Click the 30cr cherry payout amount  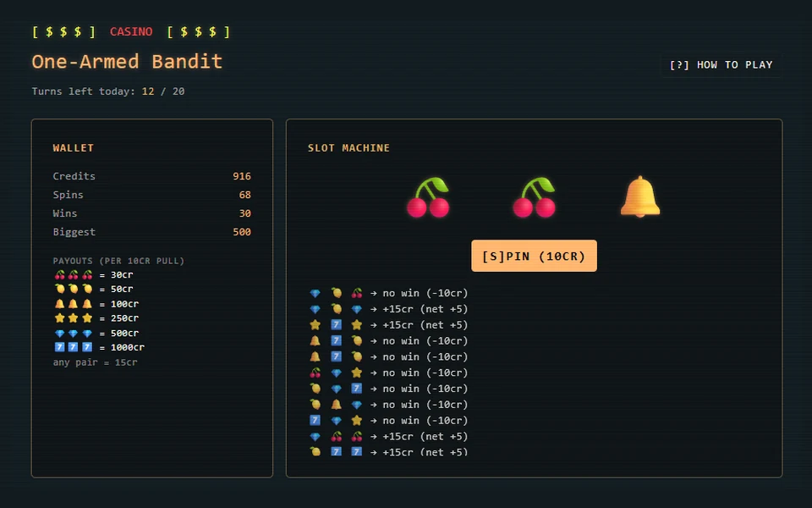(122, 274)
